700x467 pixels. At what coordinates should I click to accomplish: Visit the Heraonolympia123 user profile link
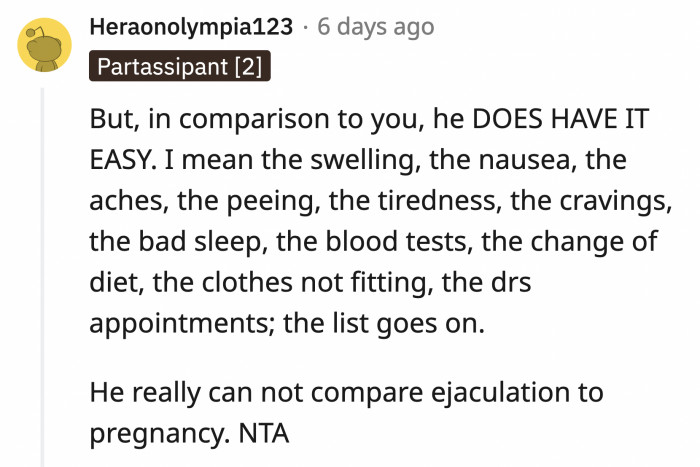click(191, 26)
